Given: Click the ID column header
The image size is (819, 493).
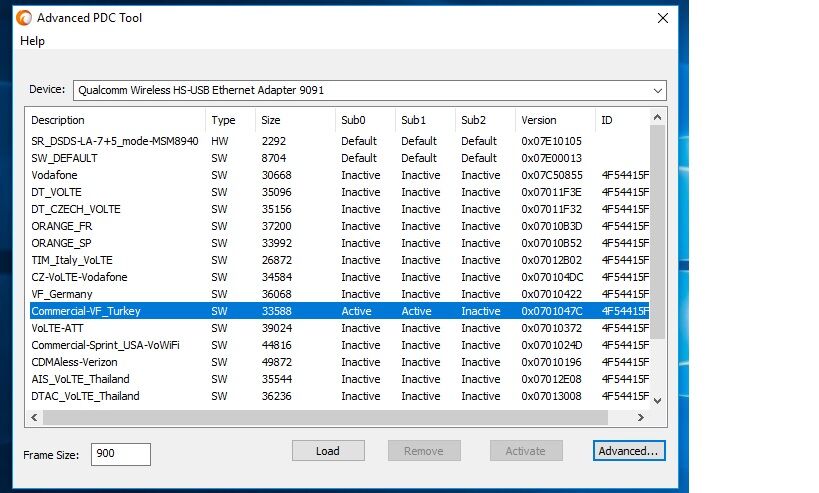Looking at the screenshot, I should pyautogui.click(x=622, y=120).
